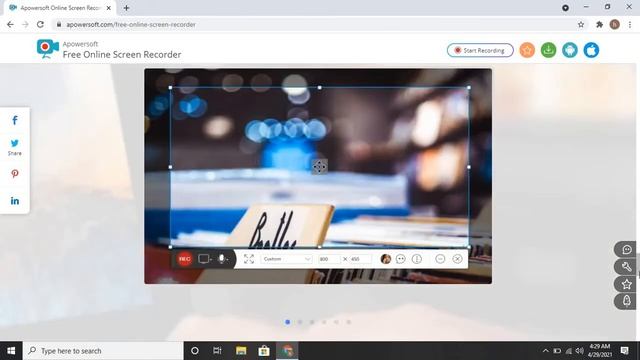The image size is (640, 360).
Task: Click the address bar URL
Action: (131, 24)
